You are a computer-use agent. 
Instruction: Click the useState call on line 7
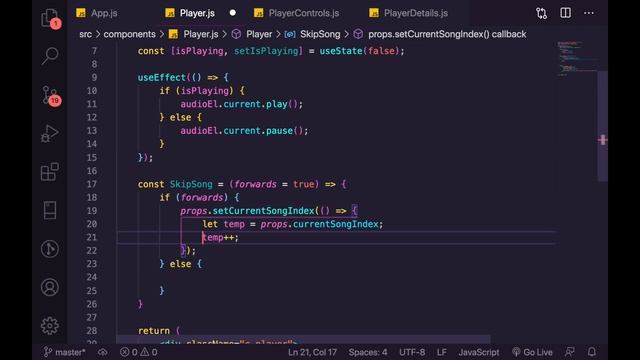340,51
